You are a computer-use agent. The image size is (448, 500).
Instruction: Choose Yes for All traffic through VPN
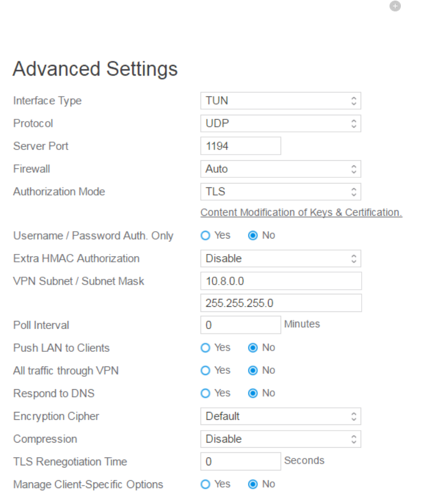tap(206, 370)
